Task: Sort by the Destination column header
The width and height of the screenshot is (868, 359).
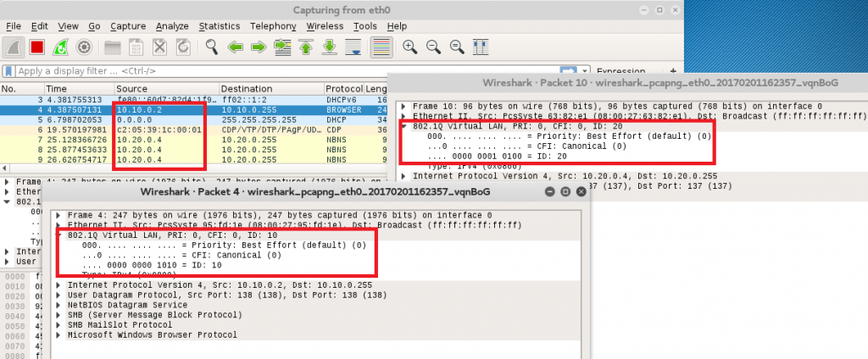Action: pos(271,89)
